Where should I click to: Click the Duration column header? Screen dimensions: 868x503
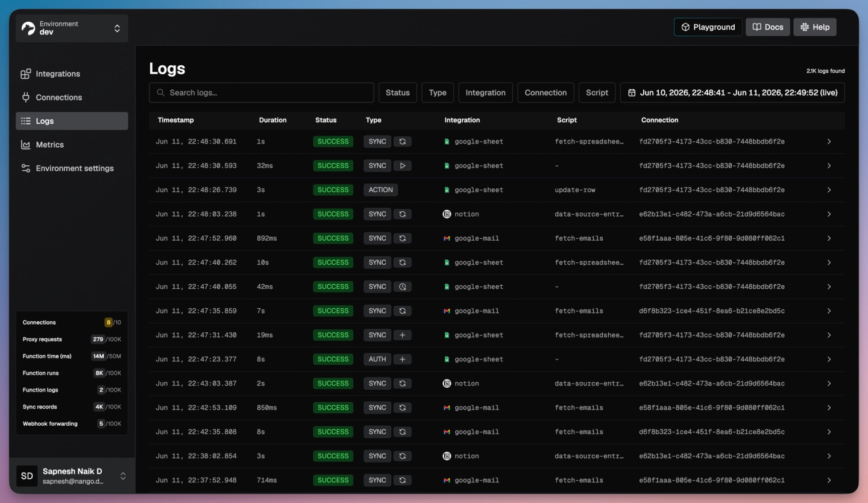[x=272, y=120]
